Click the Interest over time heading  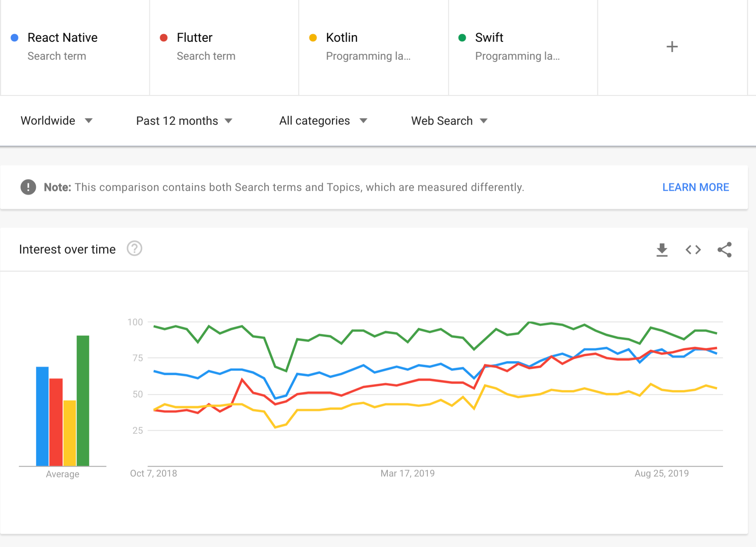pos(67,249)
